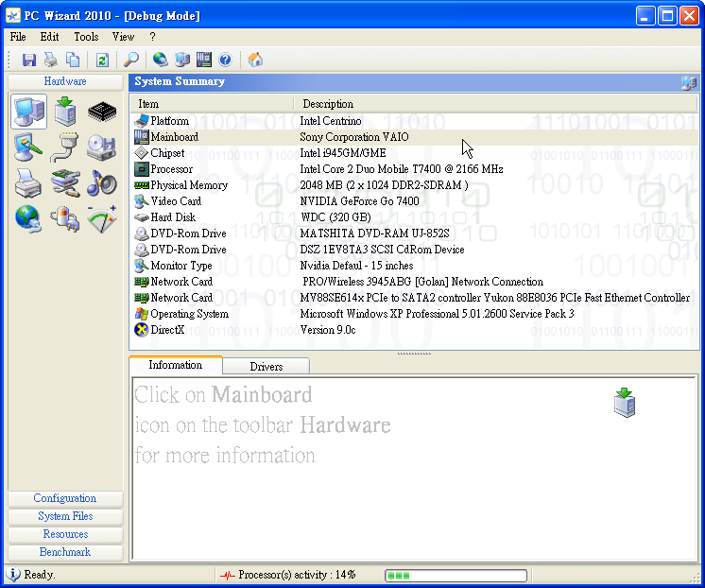The height and width of the screenshot is (588, 705).
Task: Select the Operating System row
Action: coord(415,314)
